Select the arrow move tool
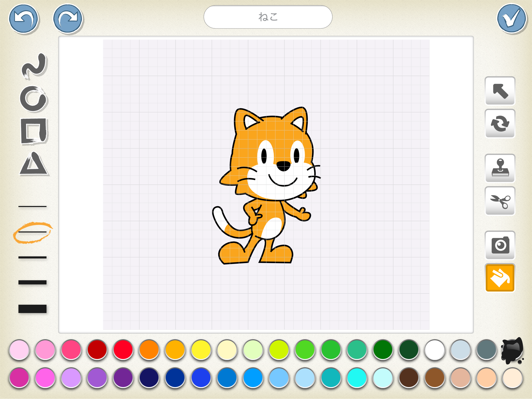This screenshot has width=532, height=399. coord(500,91)
